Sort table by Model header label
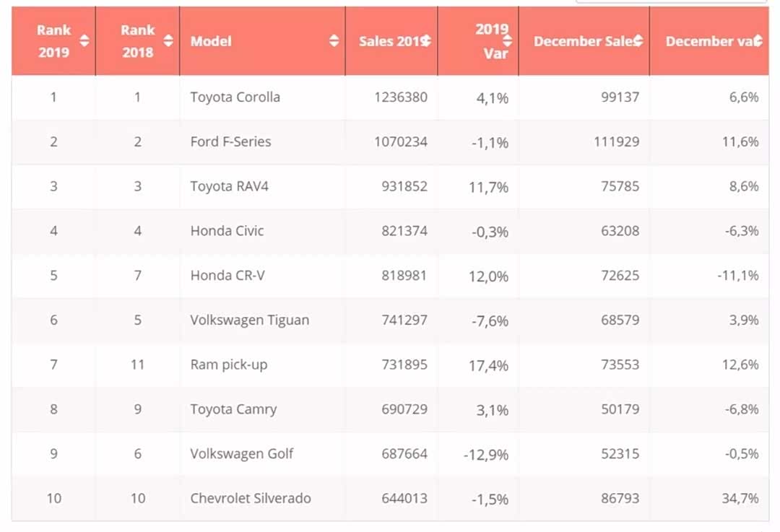This screenshot has width=780, height=532. [211, 41]
